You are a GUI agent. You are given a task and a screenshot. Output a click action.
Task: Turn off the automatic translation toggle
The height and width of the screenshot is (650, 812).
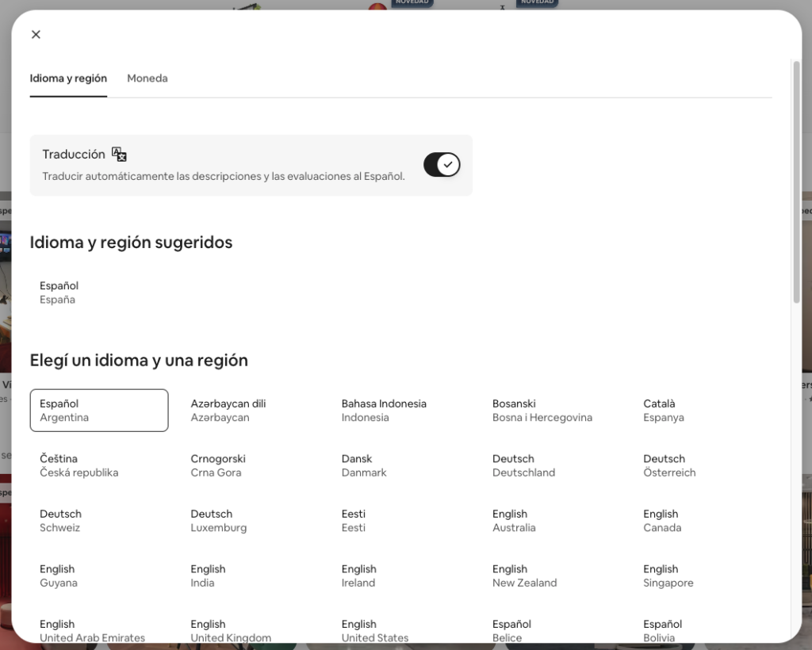pyautogui.click(x=442, y=165)
